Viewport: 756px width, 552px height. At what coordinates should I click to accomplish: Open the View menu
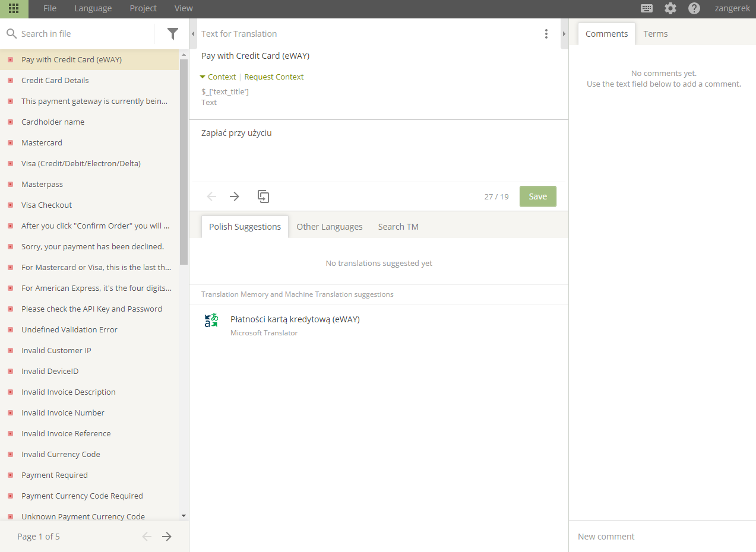[184, 8]
